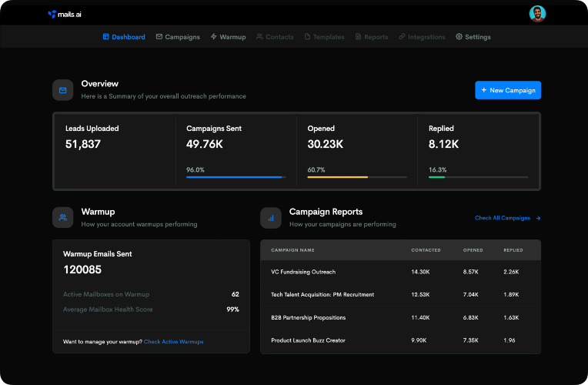The image size is (588, 385).
Task: Open the Check All Campaigns link
Action: click(503, 218)
